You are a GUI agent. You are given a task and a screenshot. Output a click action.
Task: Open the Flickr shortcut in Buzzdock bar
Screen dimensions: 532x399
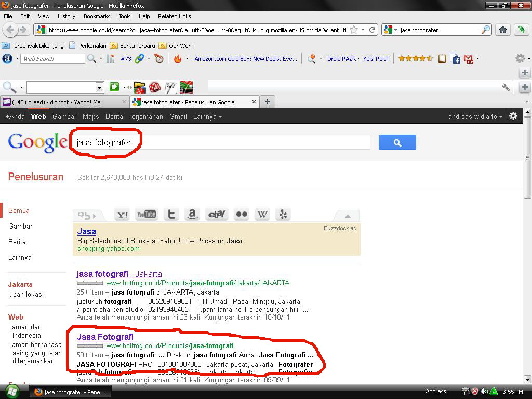tap(242, 215)
